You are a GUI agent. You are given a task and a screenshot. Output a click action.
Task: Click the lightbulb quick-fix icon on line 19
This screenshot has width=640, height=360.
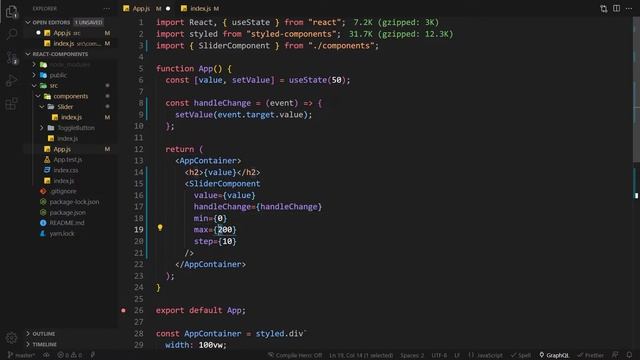(160, 228)
